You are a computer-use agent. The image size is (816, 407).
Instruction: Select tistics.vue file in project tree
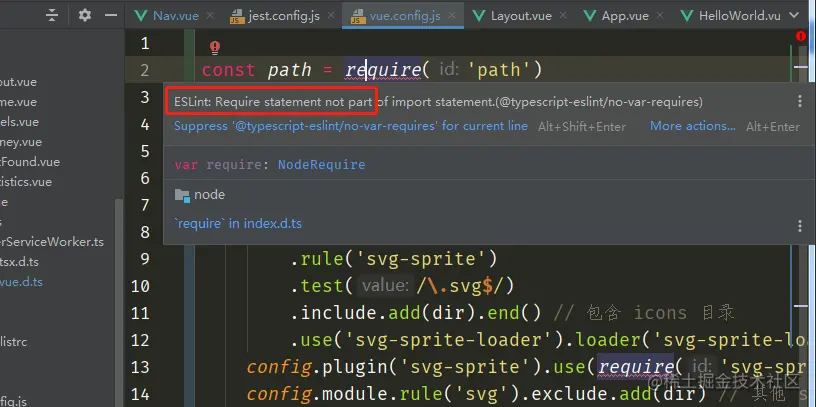click(x=26, y=182)
